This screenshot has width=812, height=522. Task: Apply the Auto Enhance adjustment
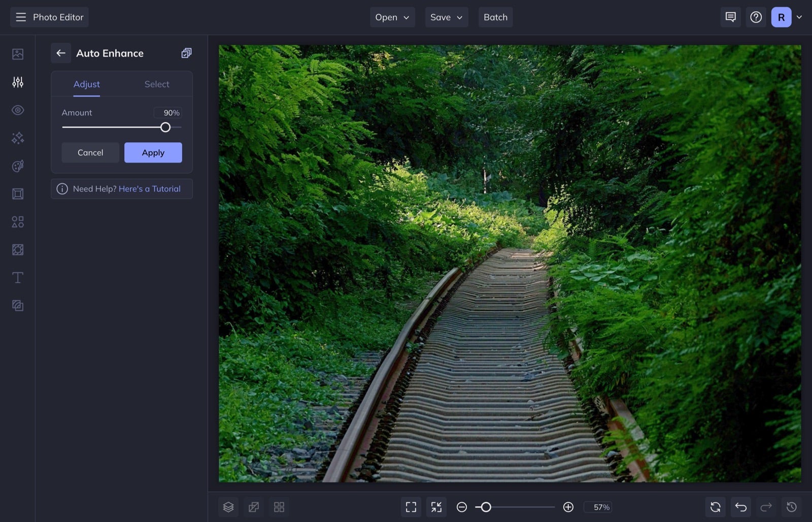pos(153,152)
